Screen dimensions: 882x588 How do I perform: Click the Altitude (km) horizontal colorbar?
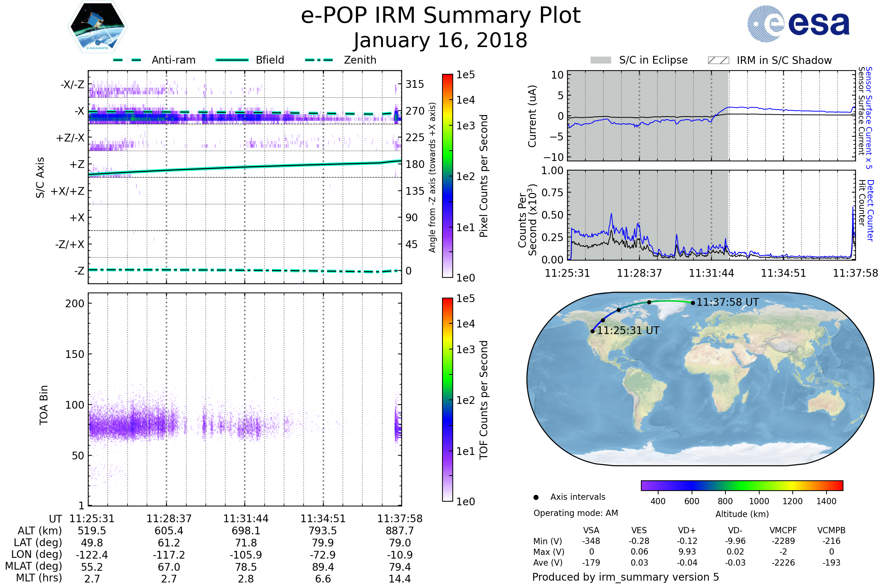(742, 485)
